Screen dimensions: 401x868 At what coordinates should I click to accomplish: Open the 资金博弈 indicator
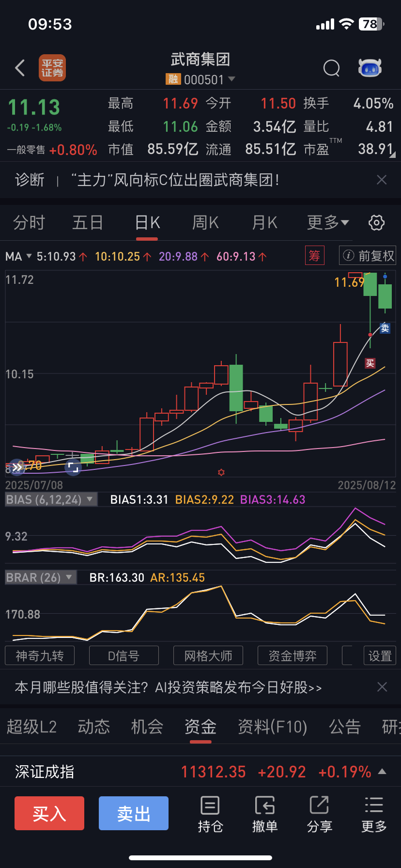(x=293, y=656)
